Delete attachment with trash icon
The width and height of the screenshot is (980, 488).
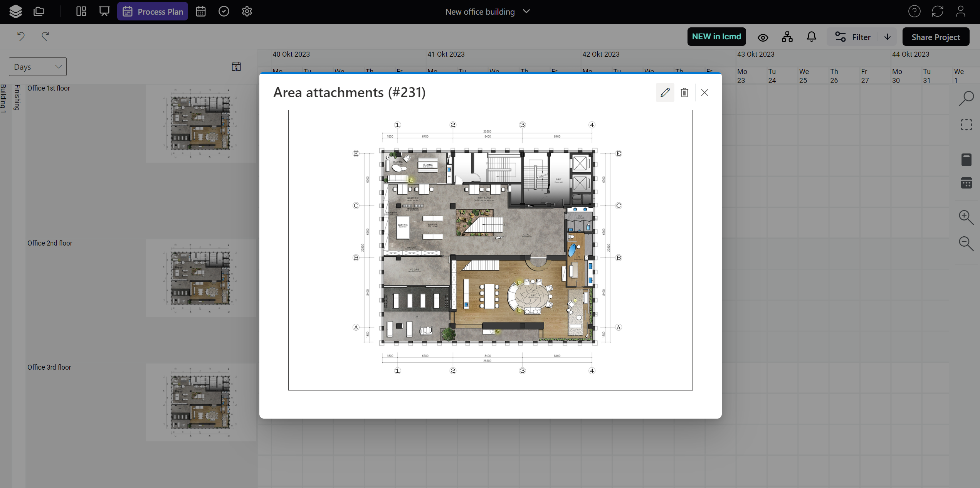click(x=684, y=93)
